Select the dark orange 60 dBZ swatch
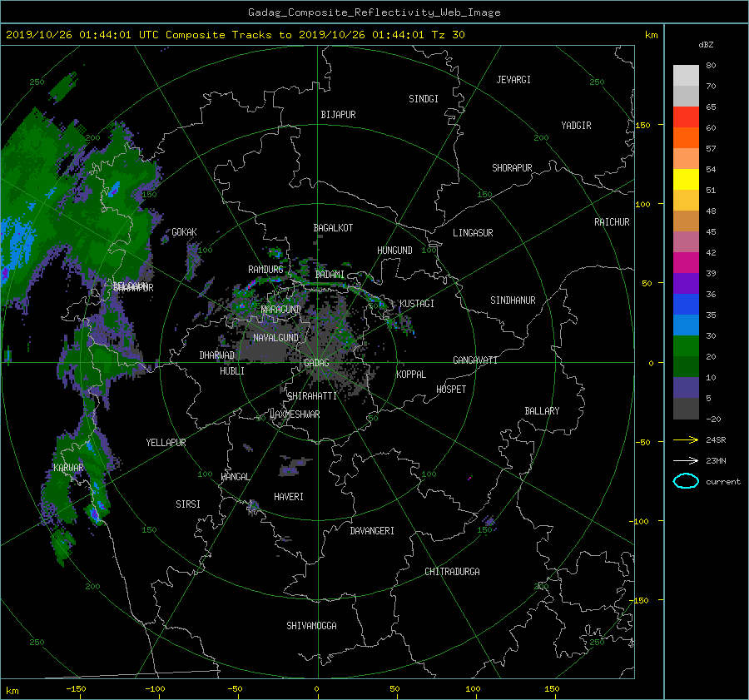749x700 pixels. pos(686,137)
